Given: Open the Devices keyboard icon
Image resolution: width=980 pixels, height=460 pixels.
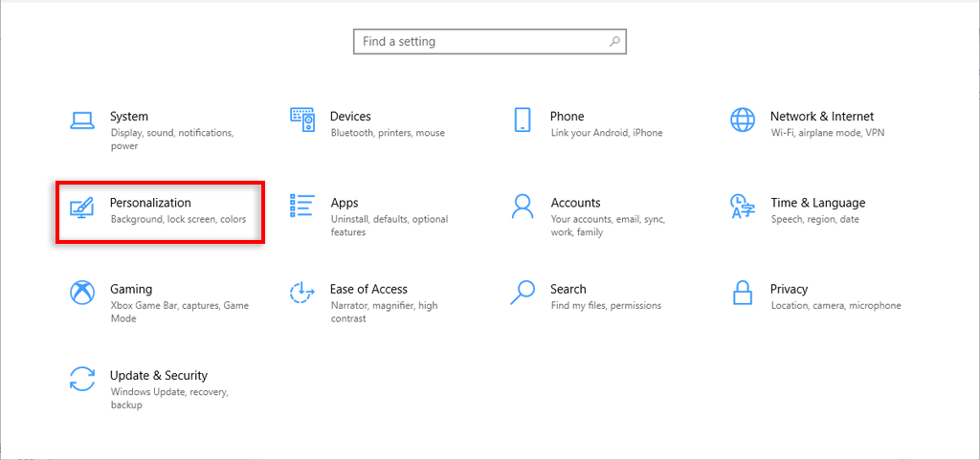Looking at the screenshot, I should coord(302,120).
